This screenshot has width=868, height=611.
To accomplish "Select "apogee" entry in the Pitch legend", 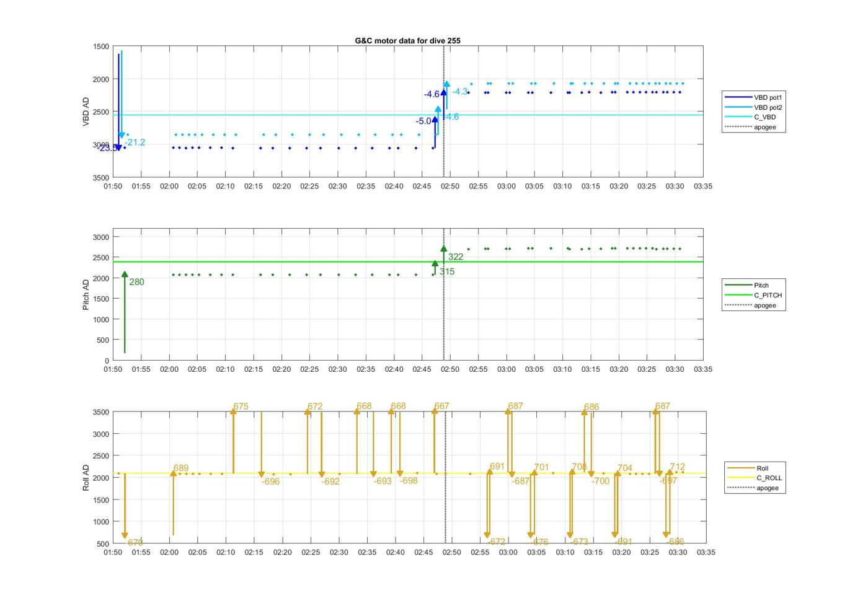I will (x=764, y=305).
